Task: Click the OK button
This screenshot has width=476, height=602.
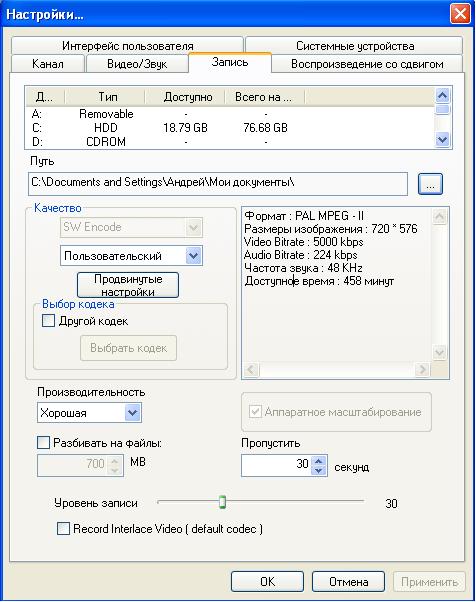Action: (268, 581)
